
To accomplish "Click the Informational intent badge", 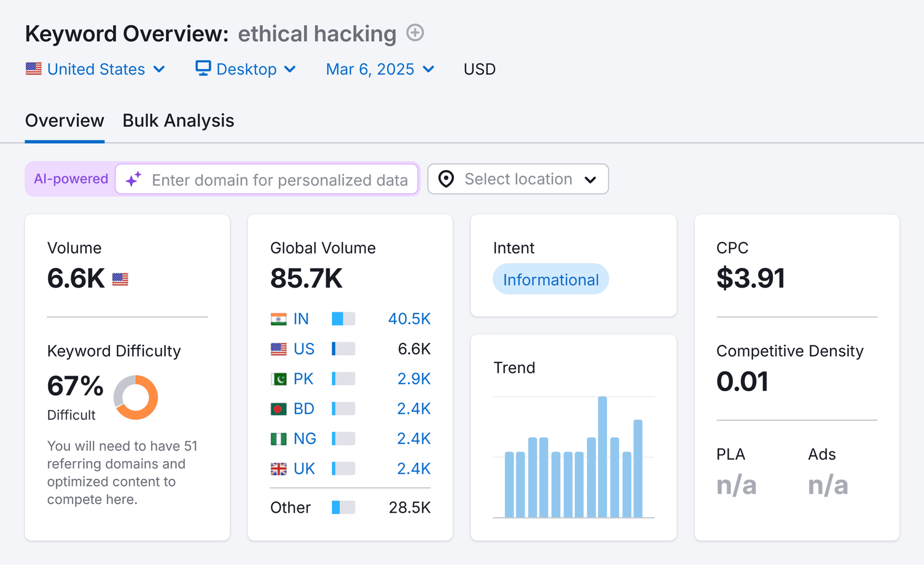I will click(551, 280).
